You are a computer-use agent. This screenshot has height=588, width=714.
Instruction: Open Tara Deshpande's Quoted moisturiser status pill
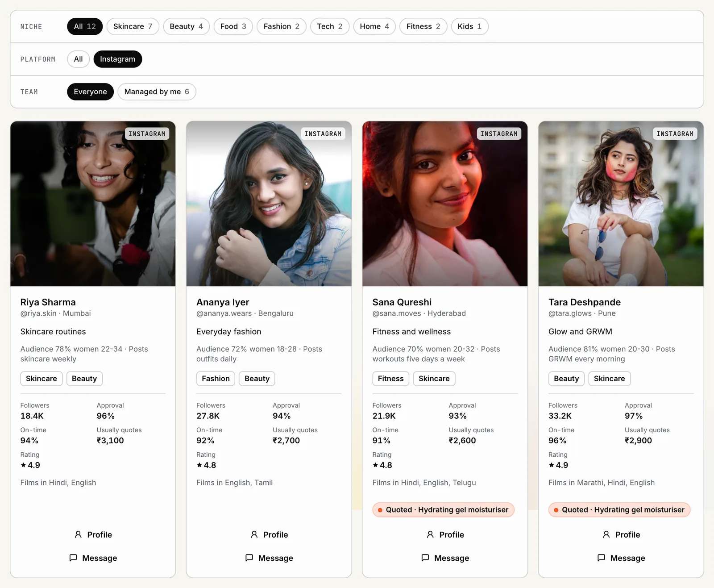[x=619, y=510]
